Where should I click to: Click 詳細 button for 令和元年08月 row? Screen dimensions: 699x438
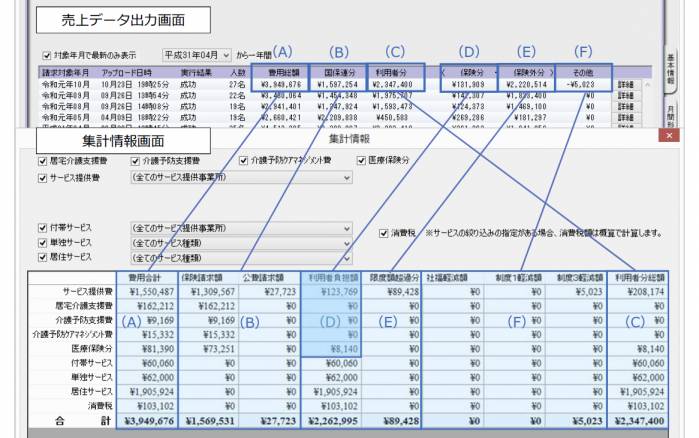(628, 108)
